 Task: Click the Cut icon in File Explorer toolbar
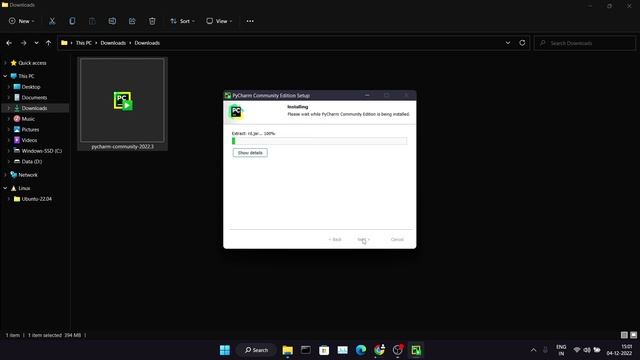(52, 21)
